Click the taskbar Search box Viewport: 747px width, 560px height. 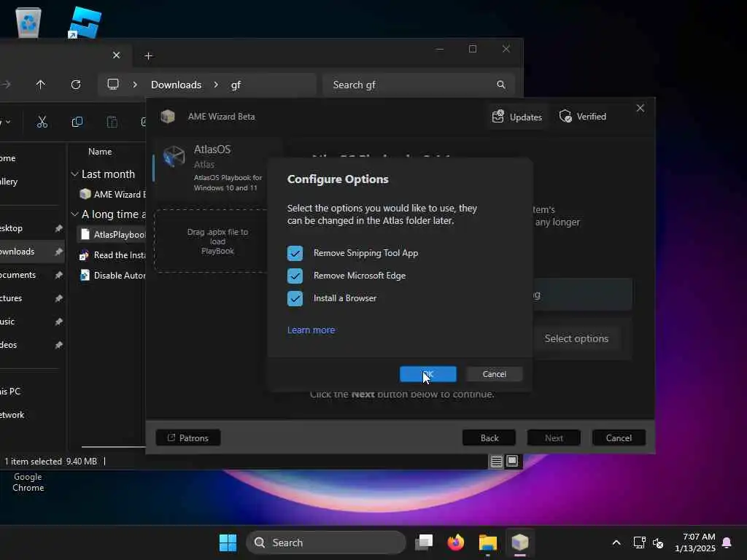(326, 542)
